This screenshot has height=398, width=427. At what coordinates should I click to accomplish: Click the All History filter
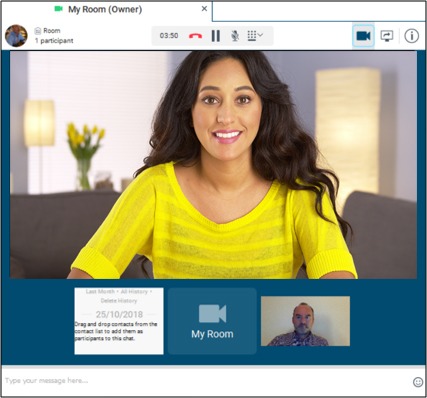click(134, 292)
